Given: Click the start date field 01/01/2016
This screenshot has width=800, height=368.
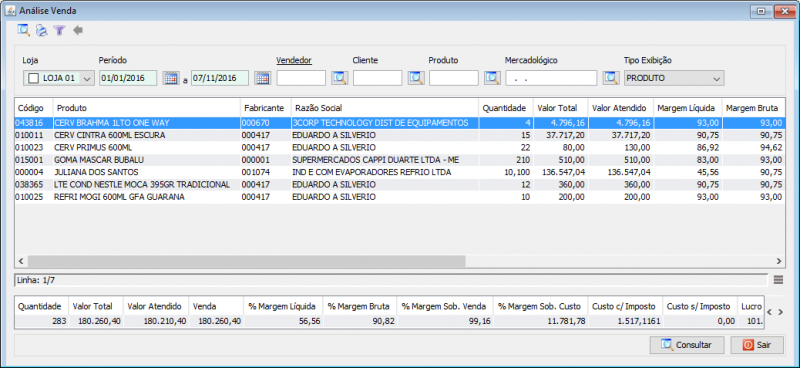Looking at the screenshot, I should 128,78.
